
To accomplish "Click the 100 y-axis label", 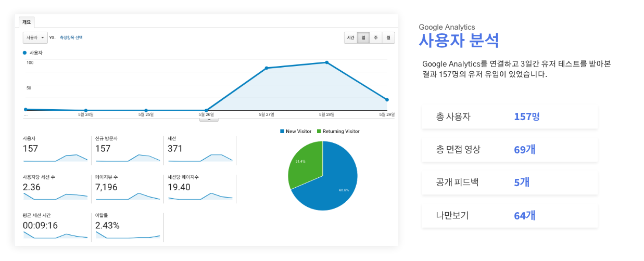I will point(30,63).
